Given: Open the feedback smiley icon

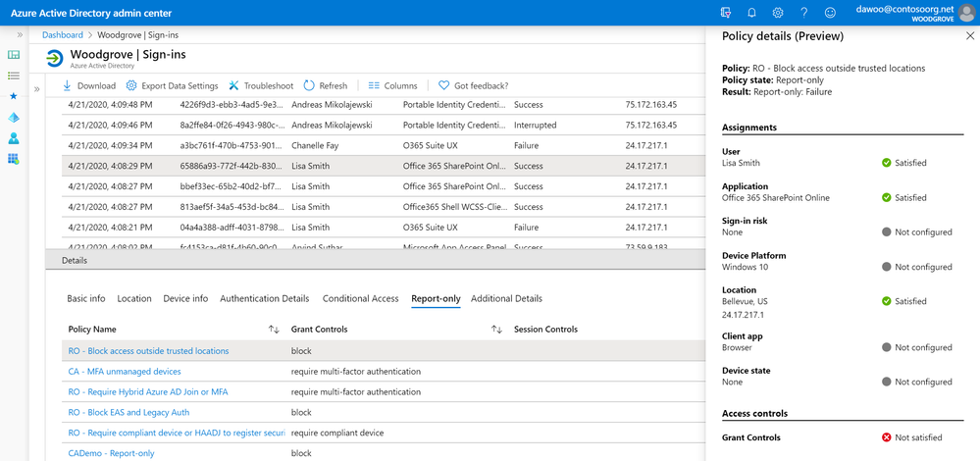Looking at the screenshot, I should (x=830, y=13).
